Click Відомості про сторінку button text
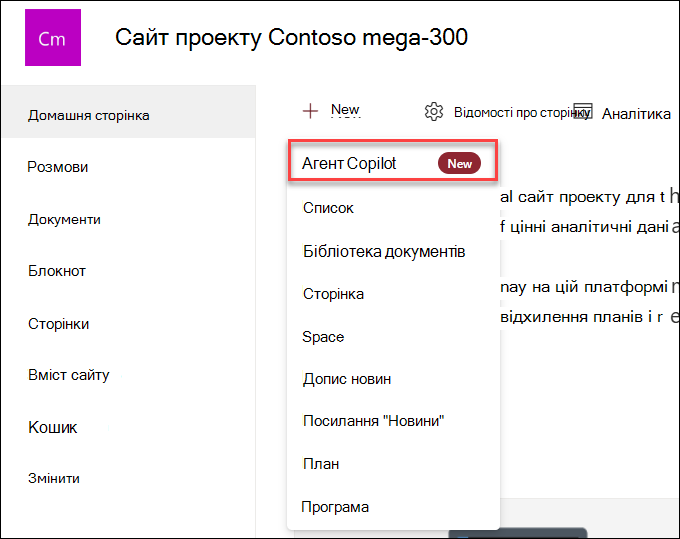The image size is (680, 539). coord(522,112)
